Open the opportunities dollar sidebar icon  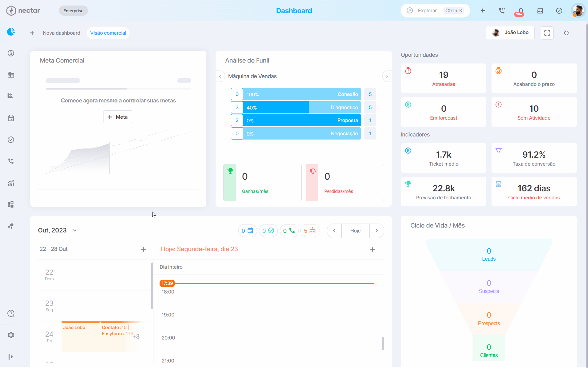(11, 53)
